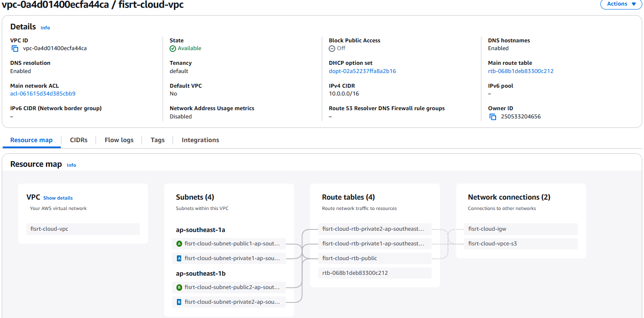Open the DHCP option set dopt-02a52237ffa8a2b16 link
The height and width of the screenshot is (318, 644).
tap(362, 71)
